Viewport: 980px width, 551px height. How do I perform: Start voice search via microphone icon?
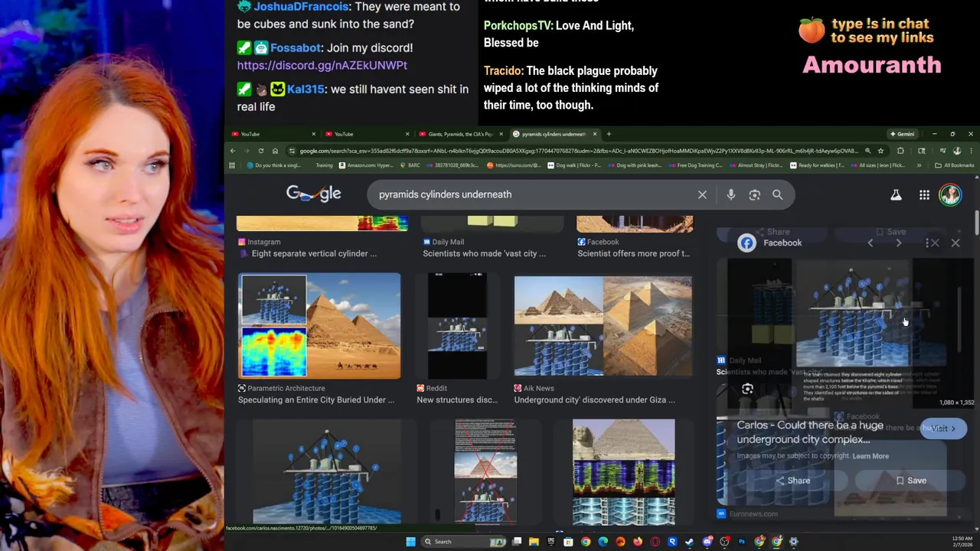click(x=731, y=194)
